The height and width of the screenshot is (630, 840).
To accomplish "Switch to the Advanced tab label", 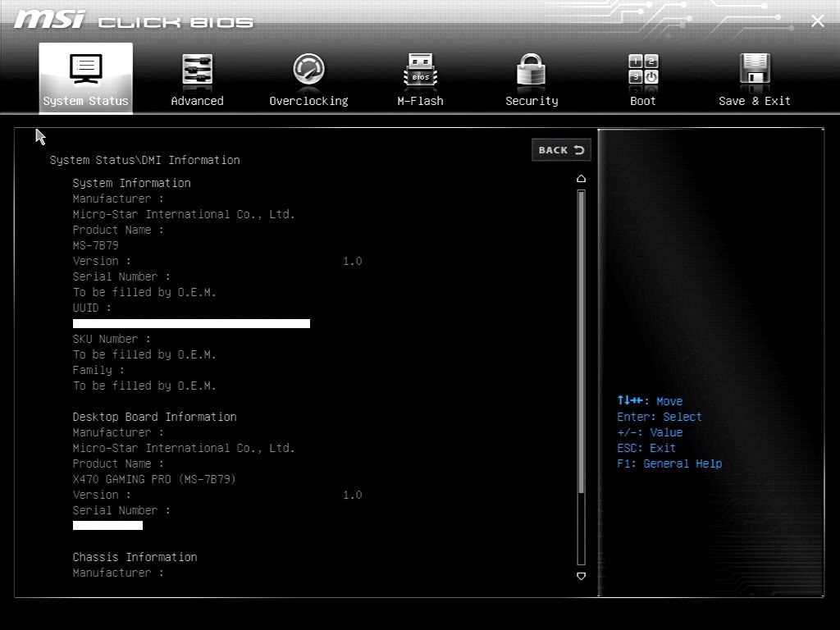I will (197, 101).
